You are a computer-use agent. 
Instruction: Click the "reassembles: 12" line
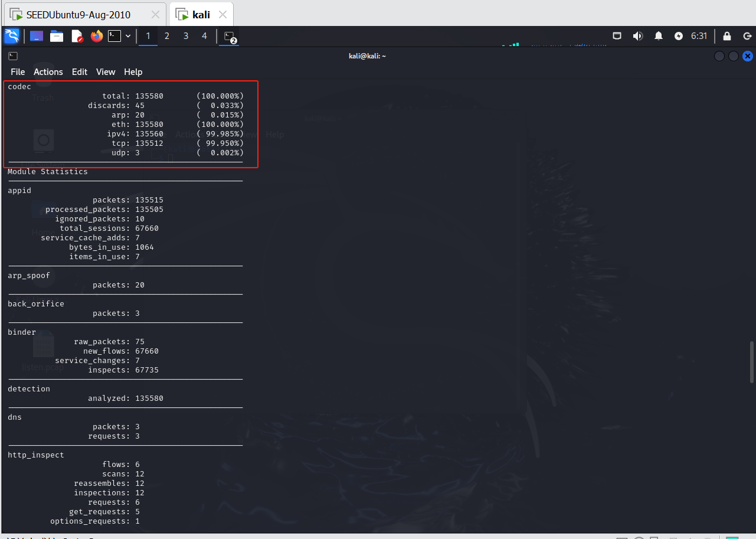[x=109, y=484]
